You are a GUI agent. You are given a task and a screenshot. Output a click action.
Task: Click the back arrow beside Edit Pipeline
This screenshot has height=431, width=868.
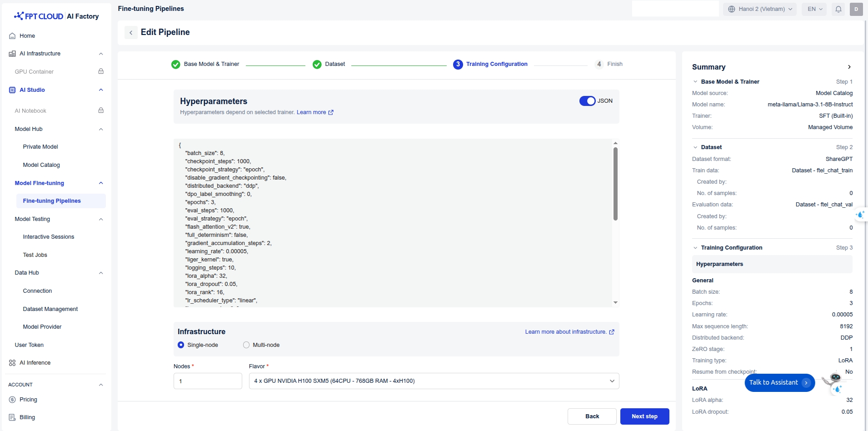[131, 32]
